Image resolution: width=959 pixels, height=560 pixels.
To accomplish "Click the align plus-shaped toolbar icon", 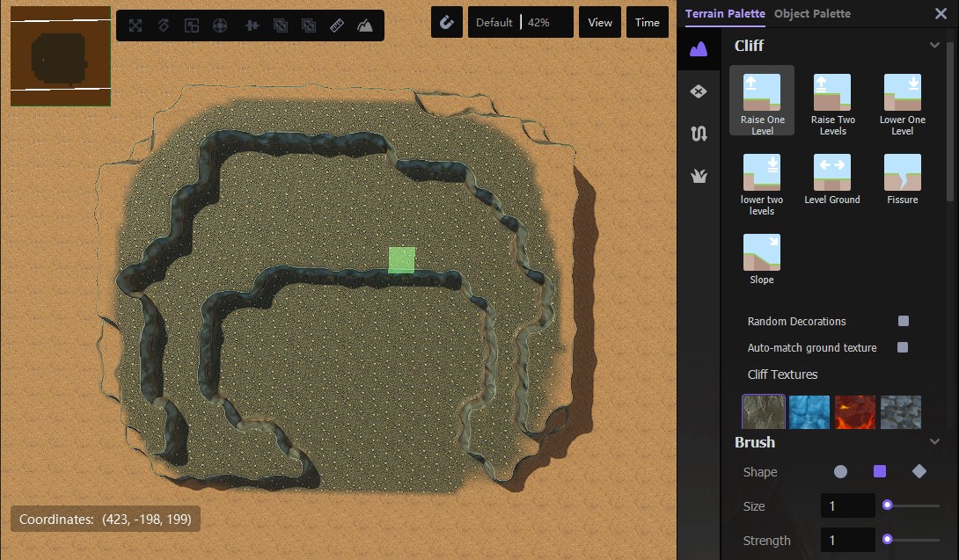I will pos(252,25).
